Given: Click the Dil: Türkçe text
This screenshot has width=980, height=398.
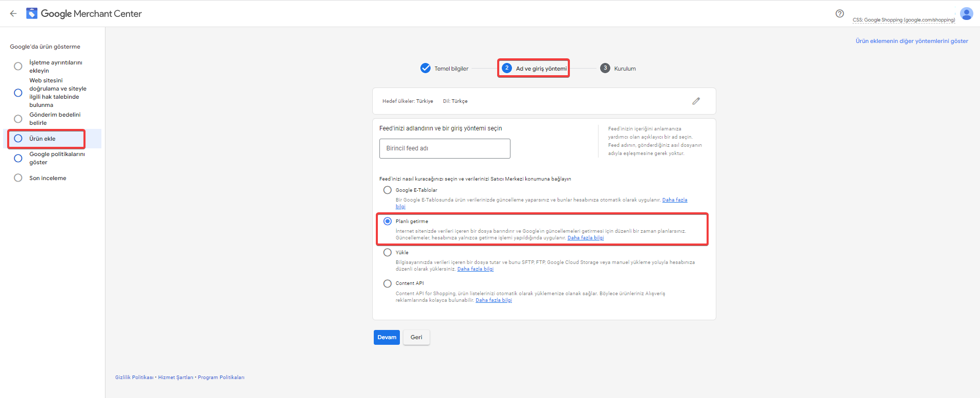Looking at the screenshot, I should (x=455, y=101).
